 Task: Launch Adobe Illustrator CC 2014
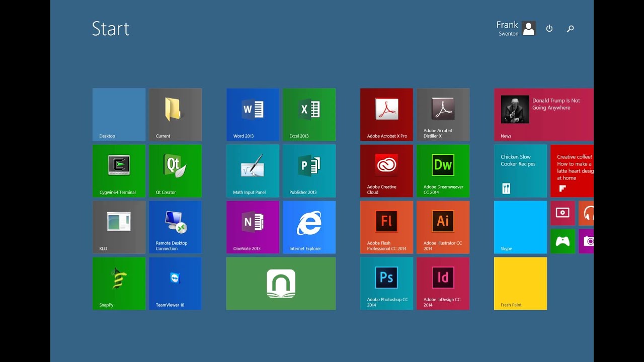point(443,227)
